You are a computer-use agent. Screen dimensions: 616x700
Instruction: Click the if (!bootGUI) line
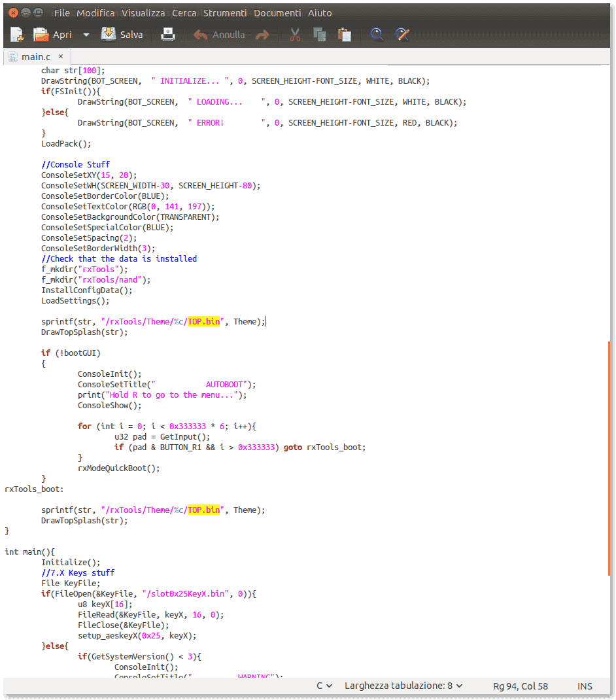[71, 353]
